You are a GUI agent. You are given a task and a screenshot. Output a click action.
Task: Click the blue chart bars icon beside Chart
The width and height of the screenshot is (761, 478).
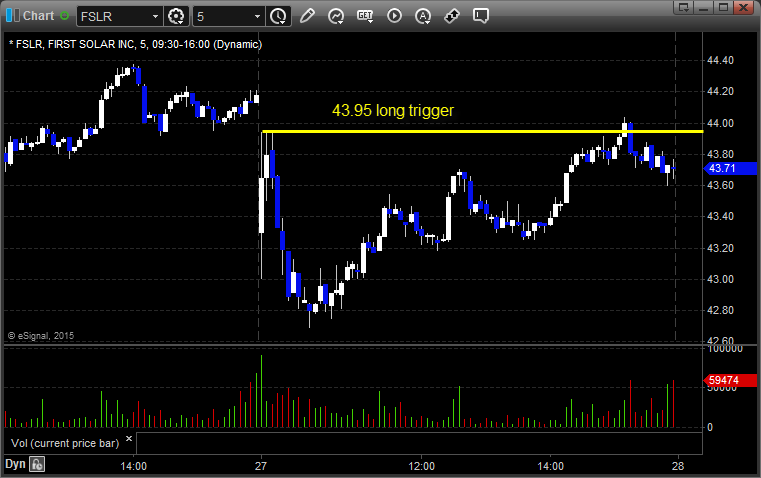[13, 16]
